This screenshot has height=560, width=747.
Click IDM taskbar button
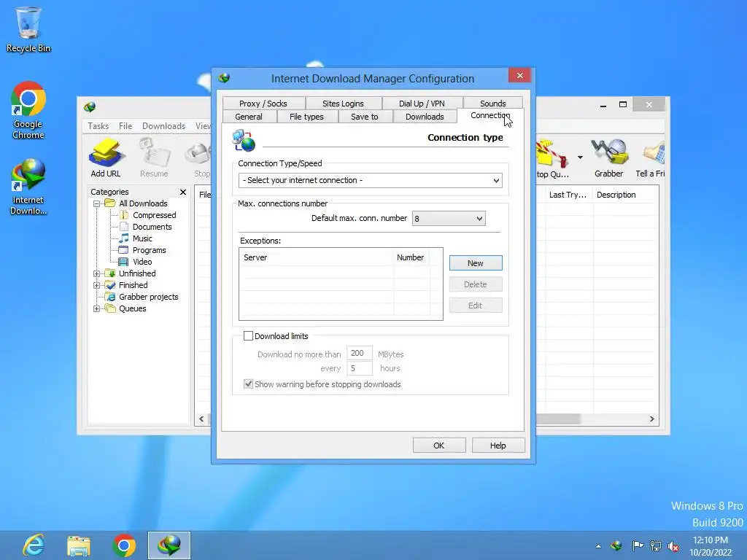169,545
